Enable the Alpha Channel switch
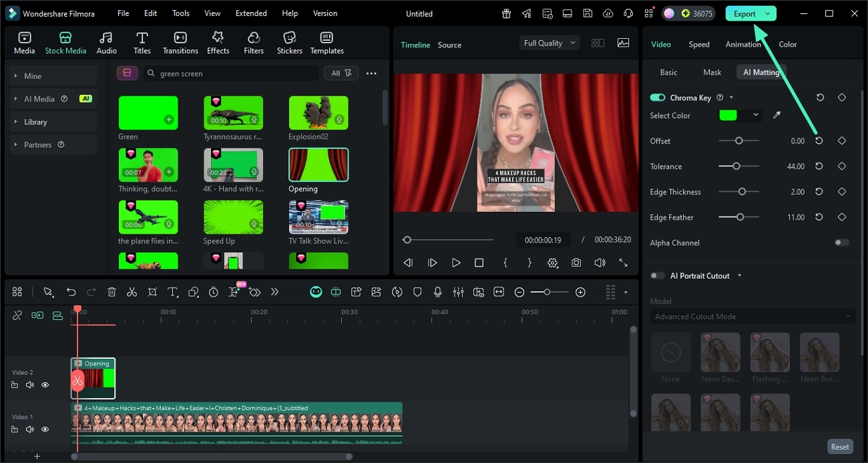 point(841,243)
